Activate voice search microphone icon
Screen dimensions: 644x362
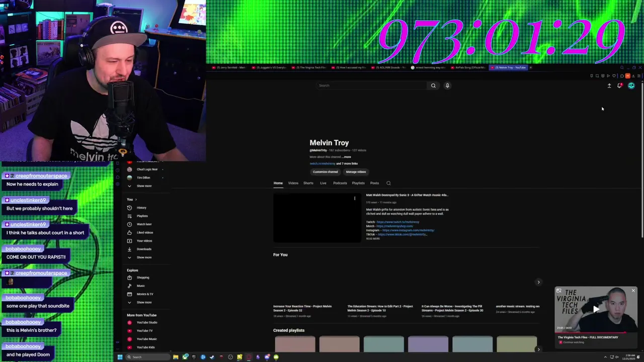[447, 85]
